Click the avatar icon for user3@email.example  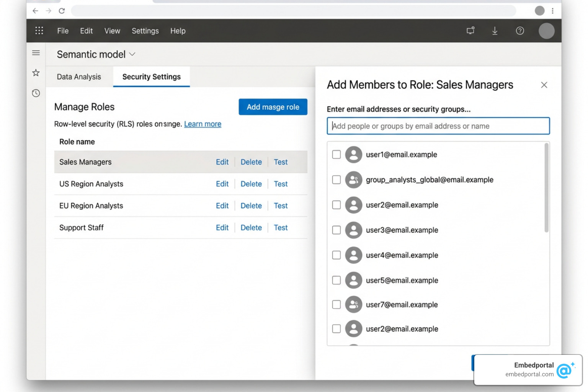[x=354, y=230]
